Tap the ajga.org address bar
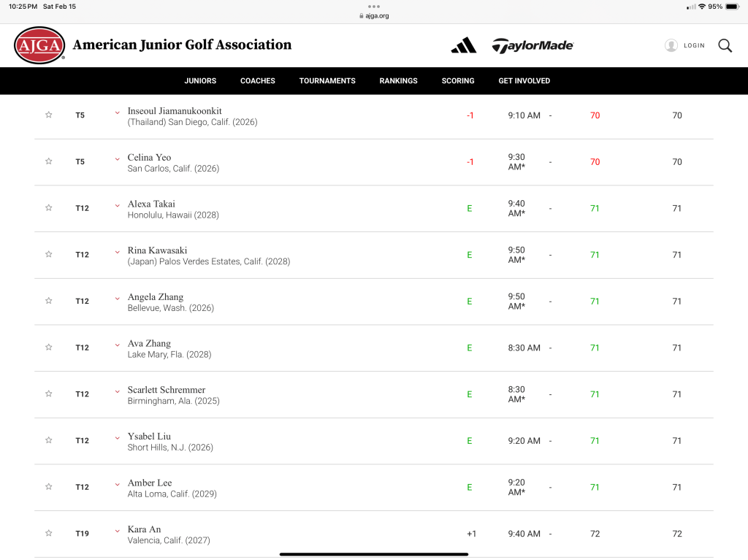The width and height of the screenshot is (748, 560). (374, 15)
